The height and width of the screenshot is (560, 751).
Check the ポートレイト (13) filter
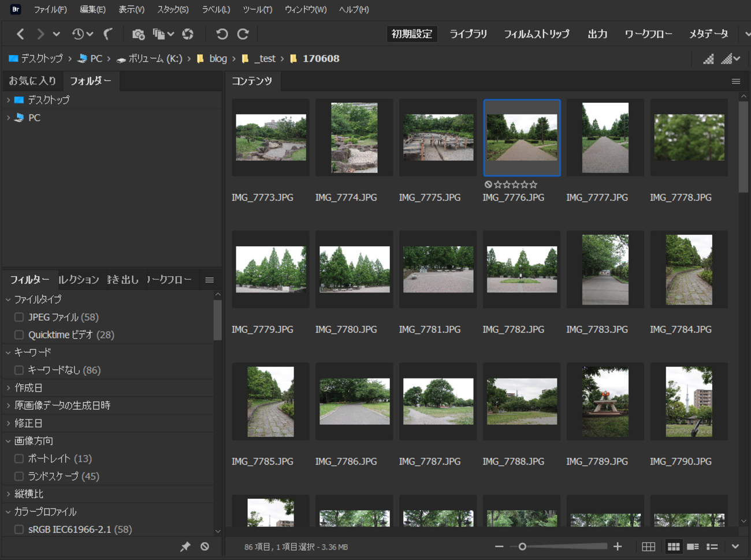pos(19,459)
